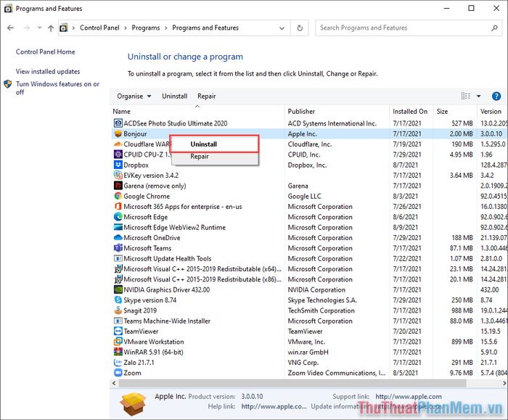Click the 527 MB size cell
The height and width of the screenshot is (420, 508).
click(462, 123)
